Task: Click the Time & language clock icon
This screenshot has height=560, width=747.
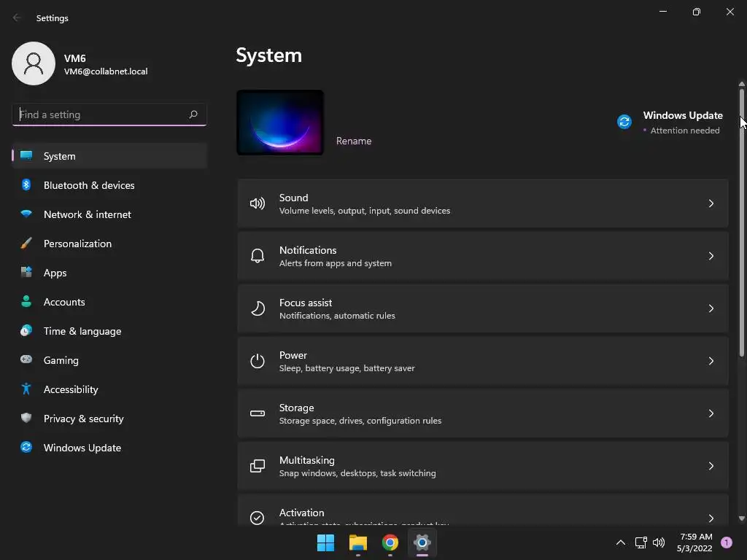Action: click(26, 330)
